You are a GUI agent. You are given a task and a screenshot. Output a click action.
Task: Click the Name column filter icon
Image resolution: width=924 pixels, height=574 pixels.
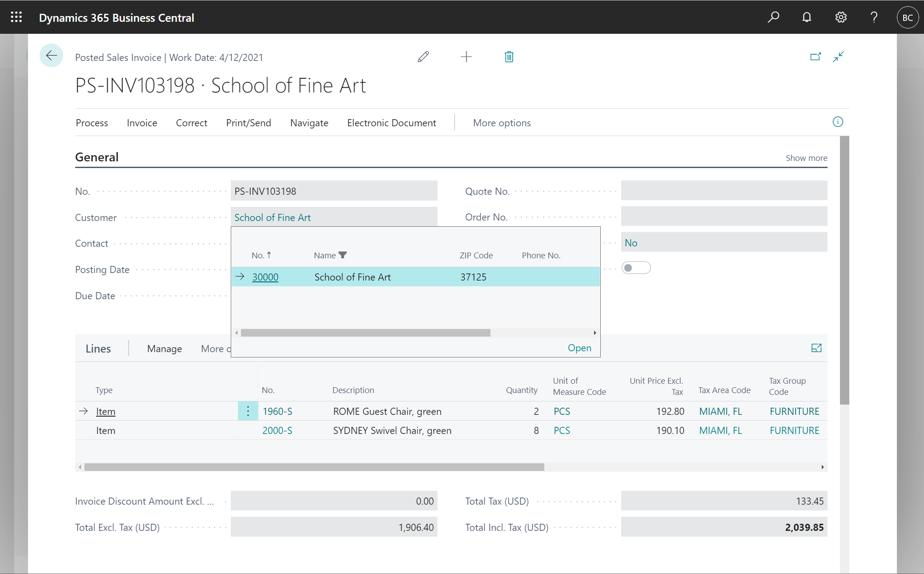pos(342,255)
